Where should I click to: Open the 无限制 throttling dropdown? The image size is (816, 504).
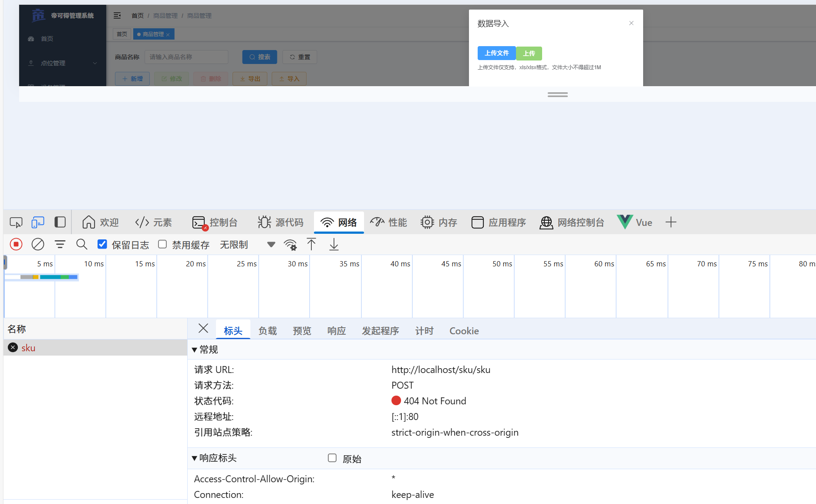234,244
